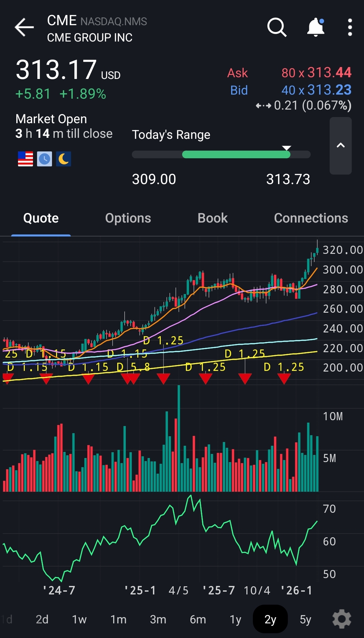The width and height of the screenshot is (364, 638).
Task: Switch to the Quote tab
Action: (x=41, y=218)
